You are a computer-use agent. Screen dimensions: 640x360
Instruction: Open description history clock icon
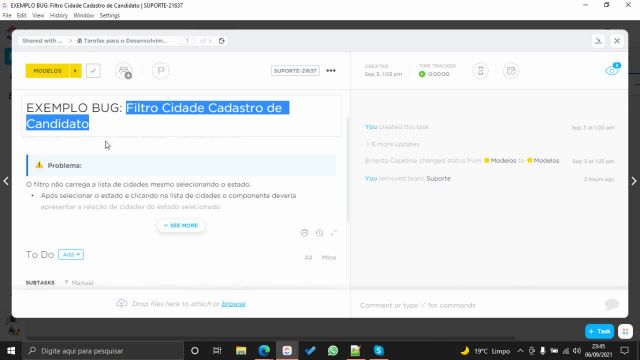tap(320, 233)
